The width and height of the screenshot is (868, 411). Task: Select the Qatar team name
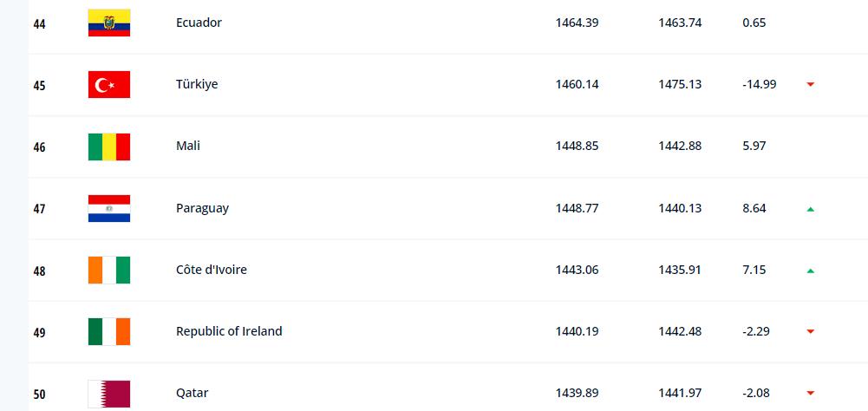pos(193,394)
